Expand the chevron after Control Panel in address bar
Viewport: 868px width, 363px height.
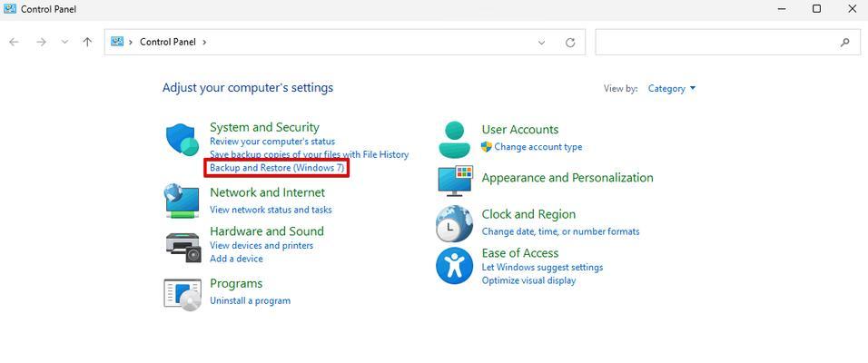204,42
